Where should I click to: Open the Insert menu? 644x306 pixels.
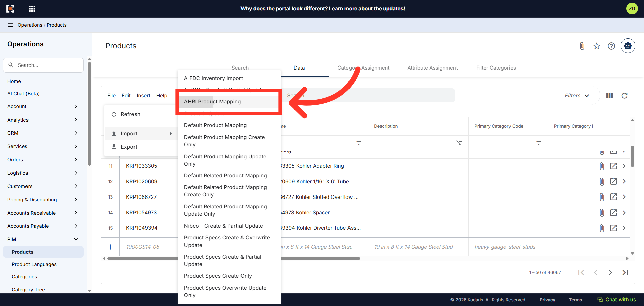point(143,96)
